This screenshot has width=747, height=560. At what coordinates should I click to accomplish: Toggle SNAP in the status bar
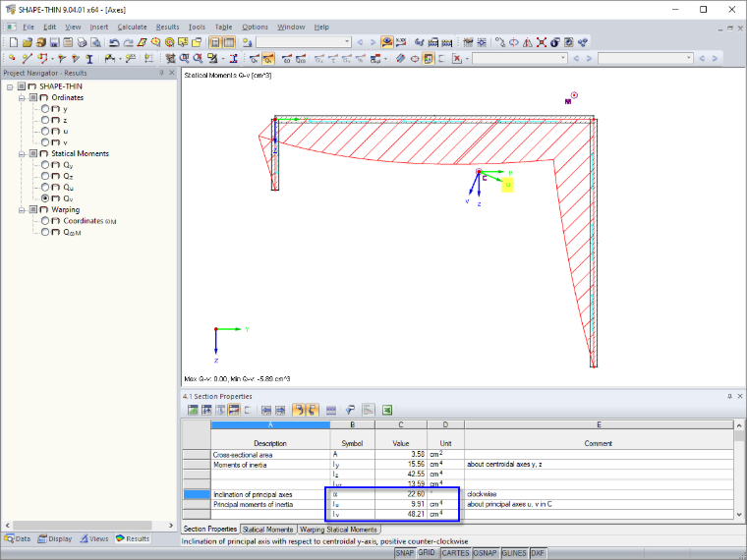tap(405, 553)
